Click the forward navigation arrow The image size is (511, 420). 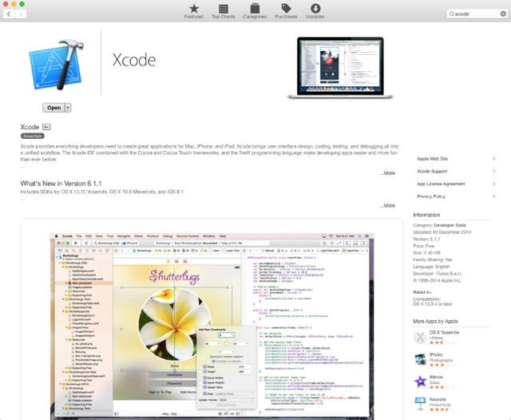tap(21, 14)
